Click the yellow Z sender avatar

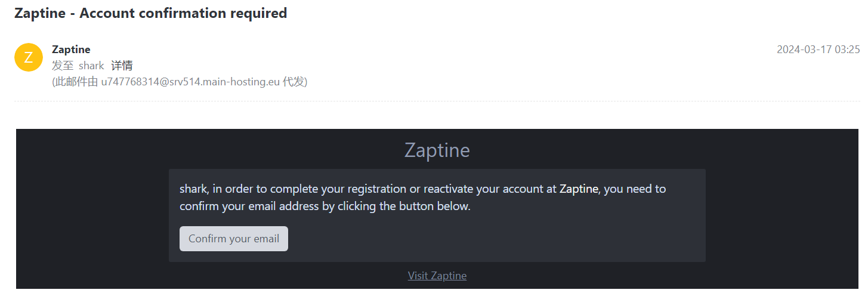click(x=28, y=57)
